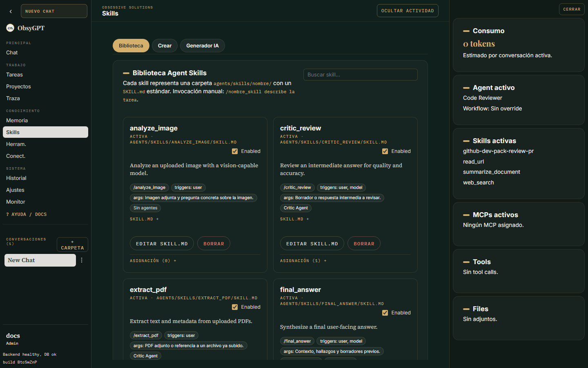This screenshot has height=368, width=588.
Task: Select github-dev-pack-review-pr in Skills activas
Action: click(498, 151)
